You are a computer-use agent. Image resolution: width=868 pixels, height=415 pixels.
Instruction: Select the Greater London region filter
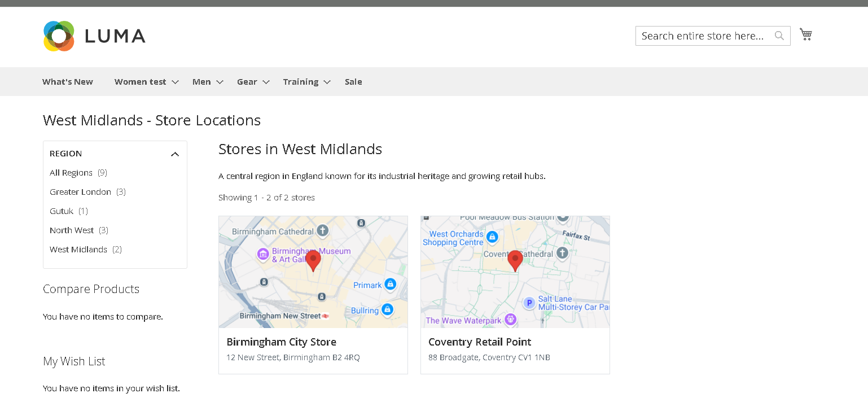click(x=81, y=192)
